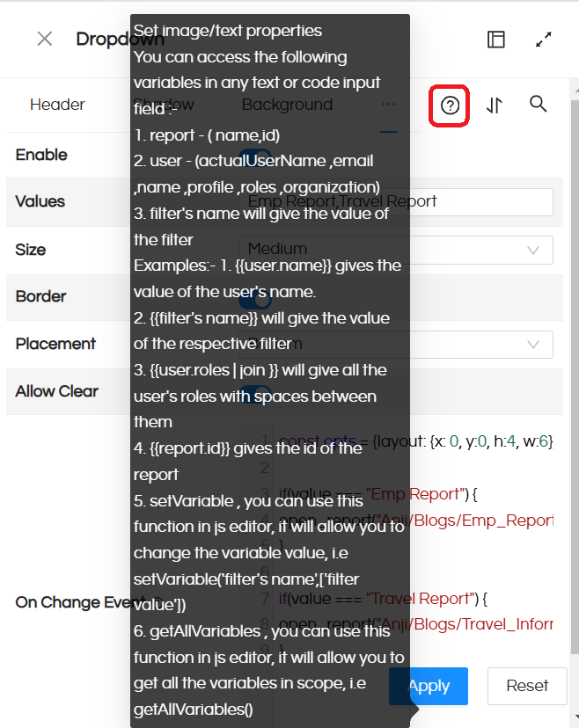Click the Reset button
This screenshot has height=728, width=579.
[527, 686]
